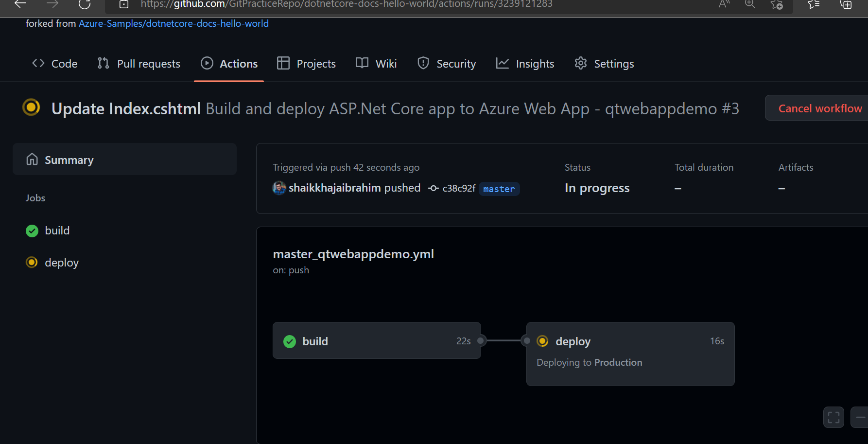Open workflow graph in fullscreen view
Viewport: 868px width, 444px height.
(833, 417)
